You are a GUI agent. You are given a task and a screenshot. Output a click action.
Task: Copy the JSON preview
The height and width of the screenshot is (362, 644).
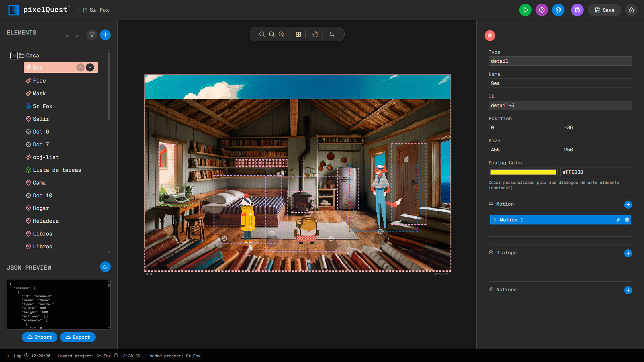(105, 267)
